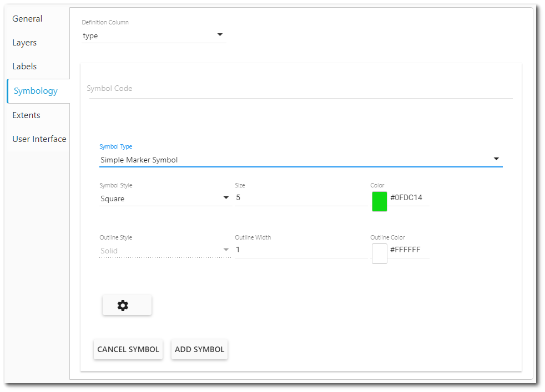Click the CANCEL SYMBOL button
The height and width of the screenshot is (392, 545).
pos(128,349)
